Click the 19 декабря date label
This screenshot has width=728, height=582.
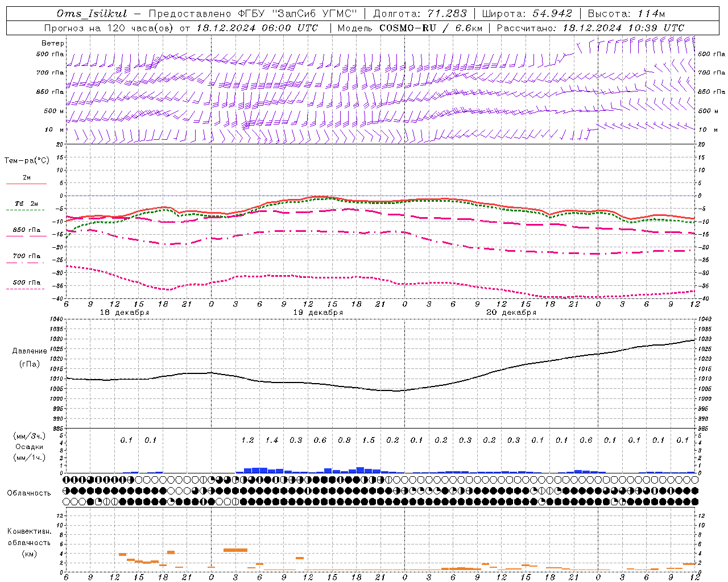pos(318,313)
